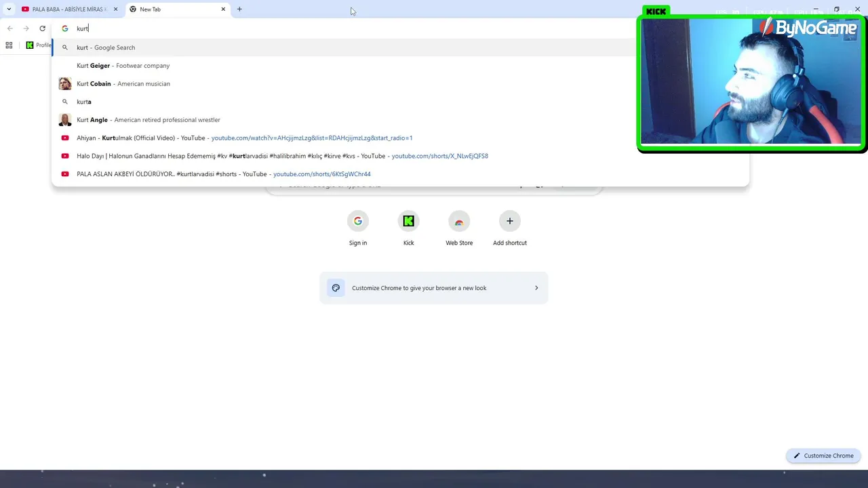Click the youtube.com/watch URL in Ahiyan suggestion
This screenshot has width=868, height=488.
click(312, 138)
